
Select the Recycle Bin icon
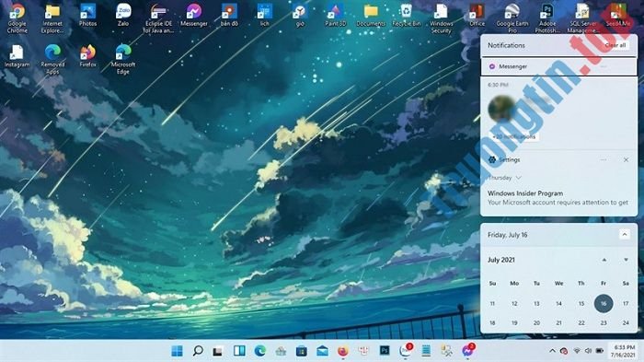407,15
